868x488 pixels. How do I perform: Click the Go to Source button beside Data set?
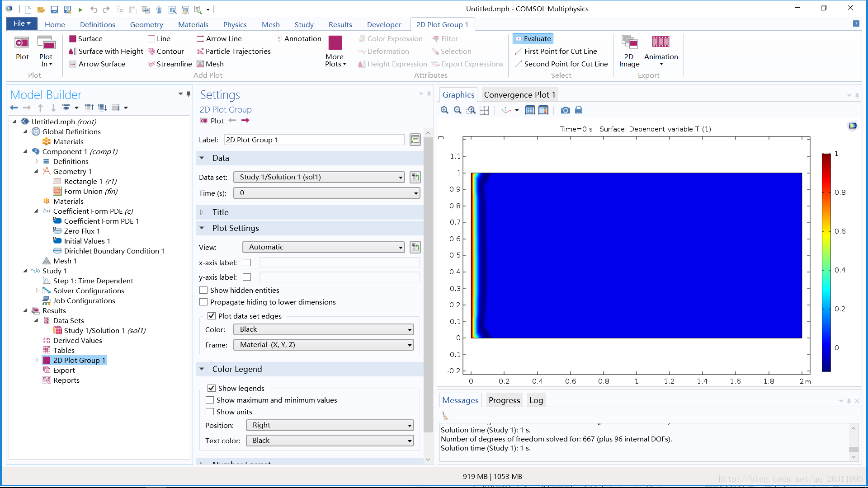415,177
